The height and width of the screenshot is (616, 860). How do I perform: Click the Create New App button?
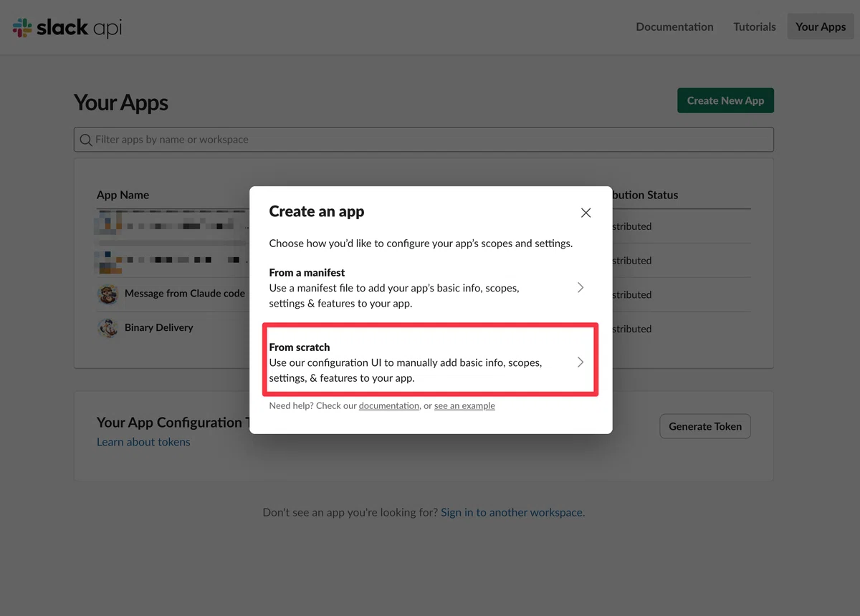(x=725, y=100)
